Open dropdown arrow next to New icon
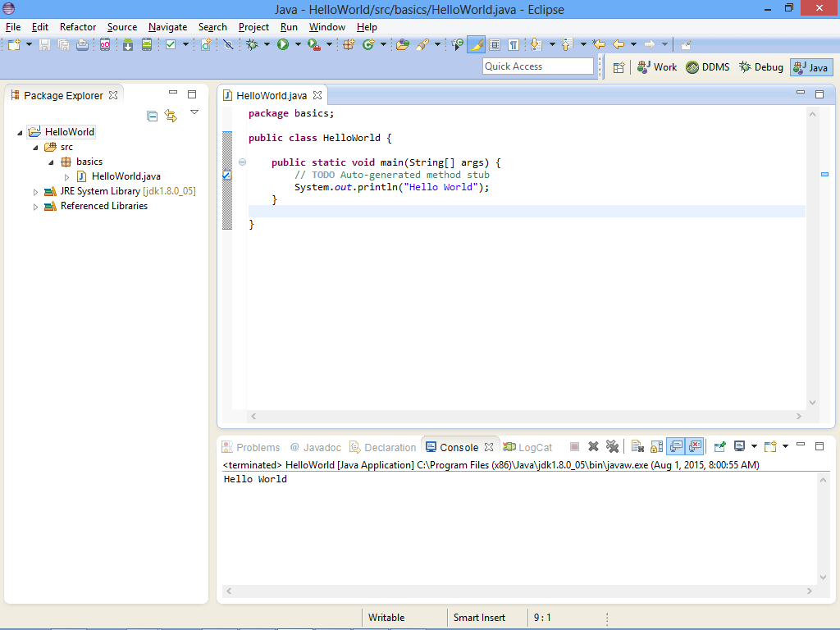Screen dimensions: 840x630 [29, 45]
